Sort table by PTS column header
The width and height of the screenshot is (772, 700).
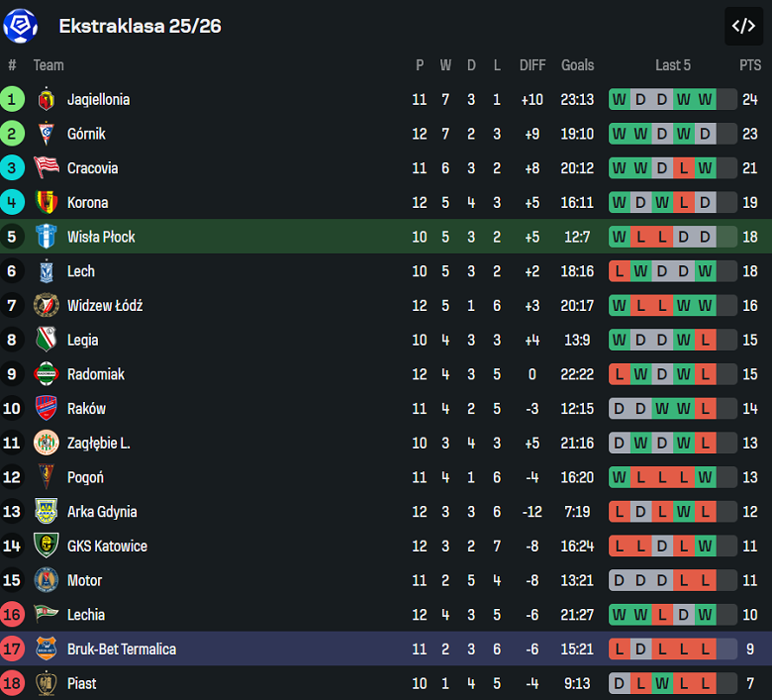tap(750, 65)
